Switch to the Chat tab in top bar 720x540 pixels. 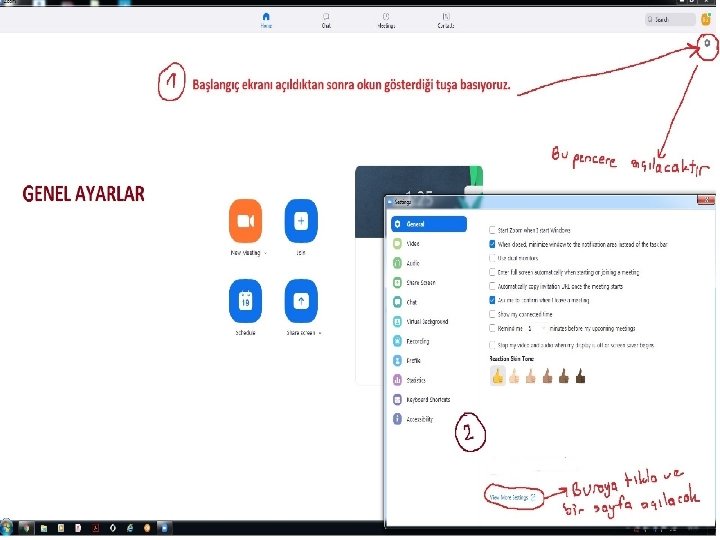[x=326, y=20]
